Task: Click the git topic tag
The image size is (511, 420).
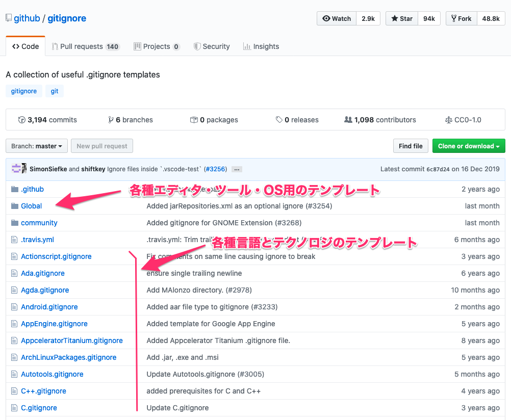Action: 55,91
